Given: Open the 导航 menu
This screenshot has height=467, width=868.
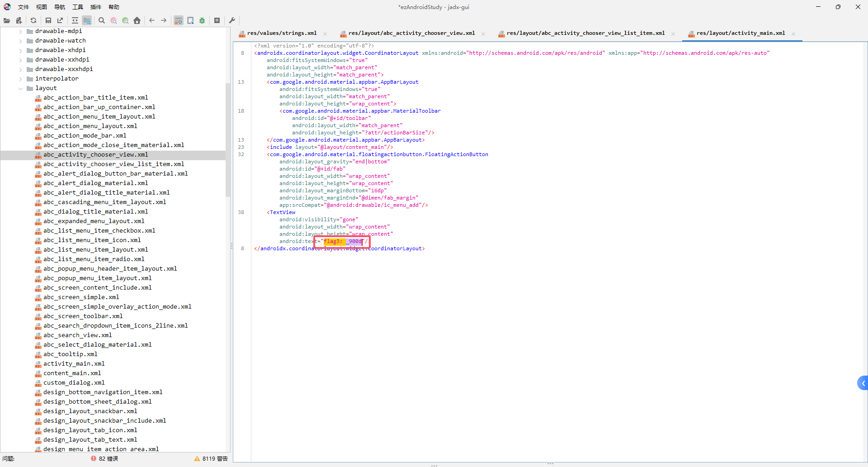Looking at the screenshot, I should pyautogui.click(x=60, y=7).
